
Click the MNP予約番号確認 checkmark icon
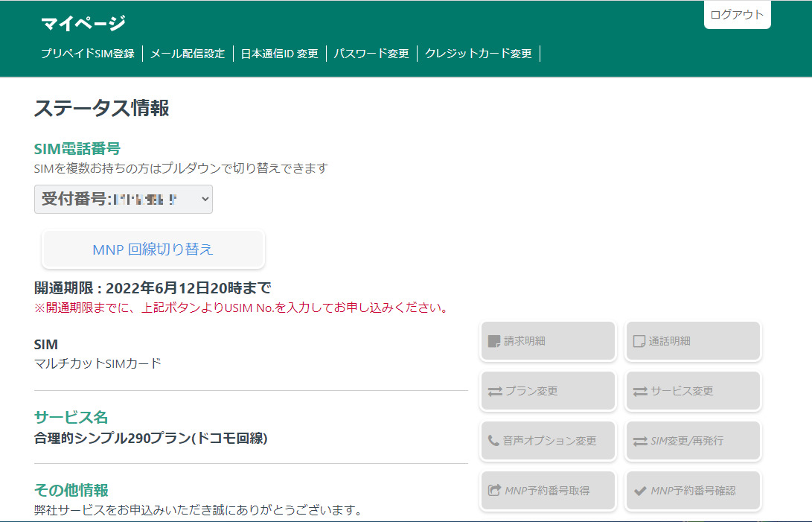639,491
